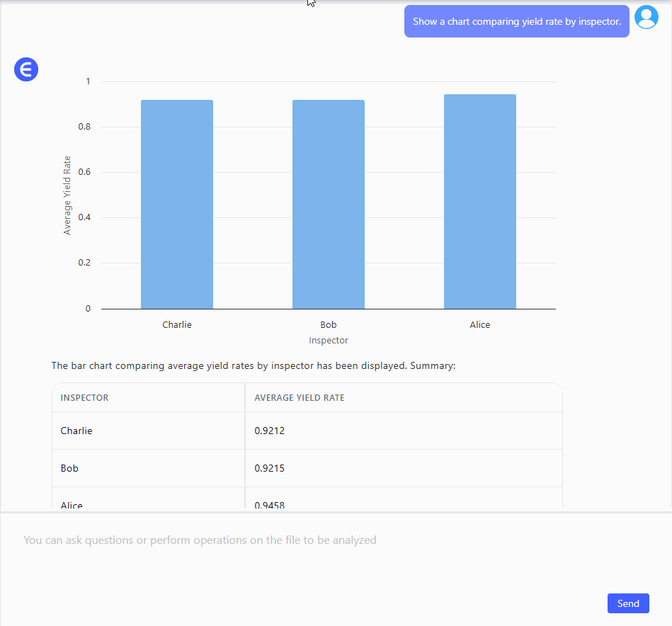672x626 pixels.
Task: Click the 0.9215 yield value cell
Action: (x=270, y=468)
